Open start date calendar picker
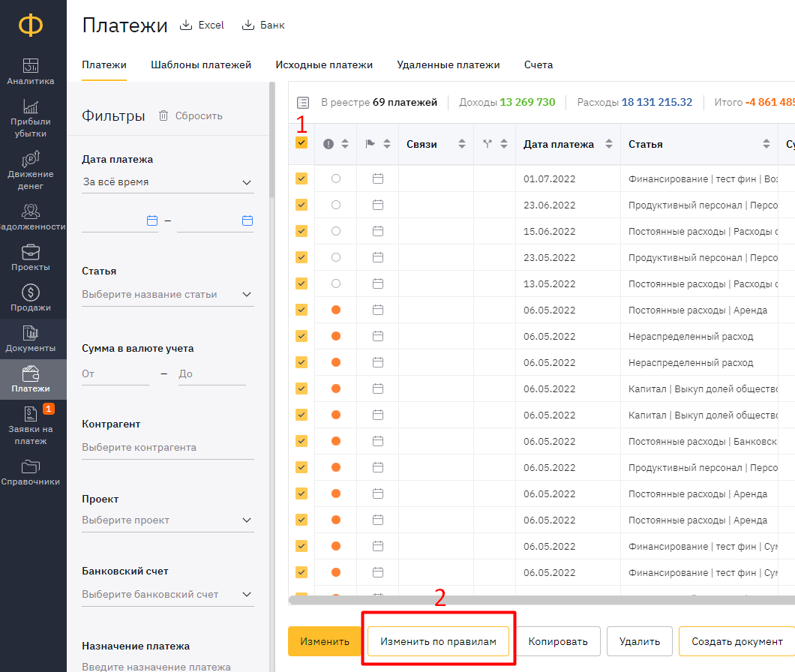The width and height of the screenshot is (795, 672). click(152, 220)
